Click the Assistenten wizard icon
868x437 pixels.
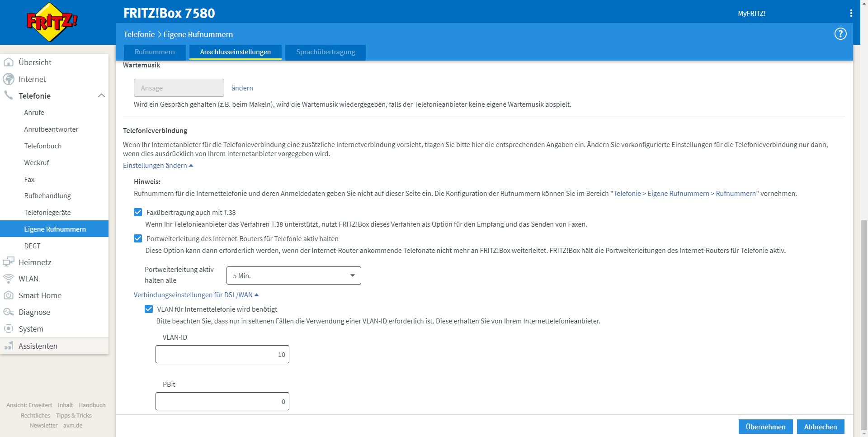(9, 346)
